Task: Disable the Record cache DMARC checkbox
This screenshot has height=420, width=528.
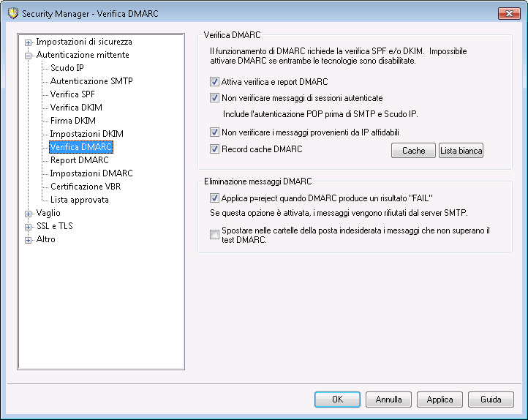Action: coord(214,149)
